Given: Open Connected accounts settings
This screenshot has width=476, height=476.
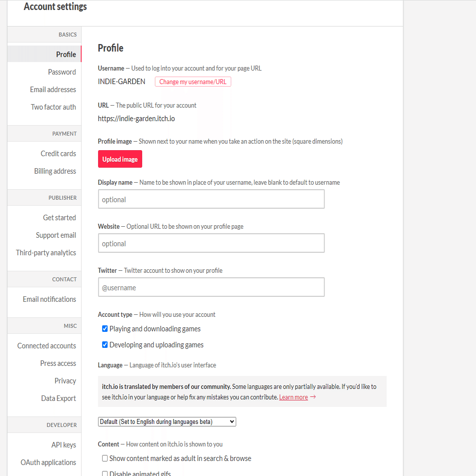Looking at the screenshot, I should pyautogui.click(x=47, y=346).
